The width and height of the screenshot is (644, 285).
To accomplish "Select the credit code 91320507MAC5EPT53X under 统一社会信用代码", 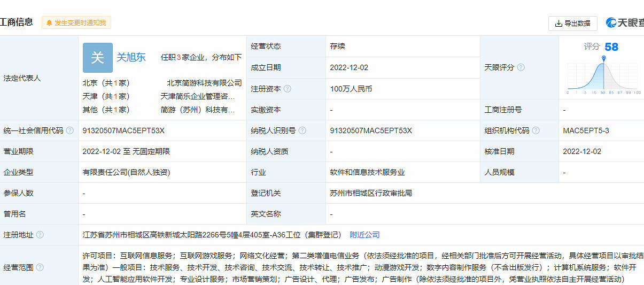I will [123, 130].
